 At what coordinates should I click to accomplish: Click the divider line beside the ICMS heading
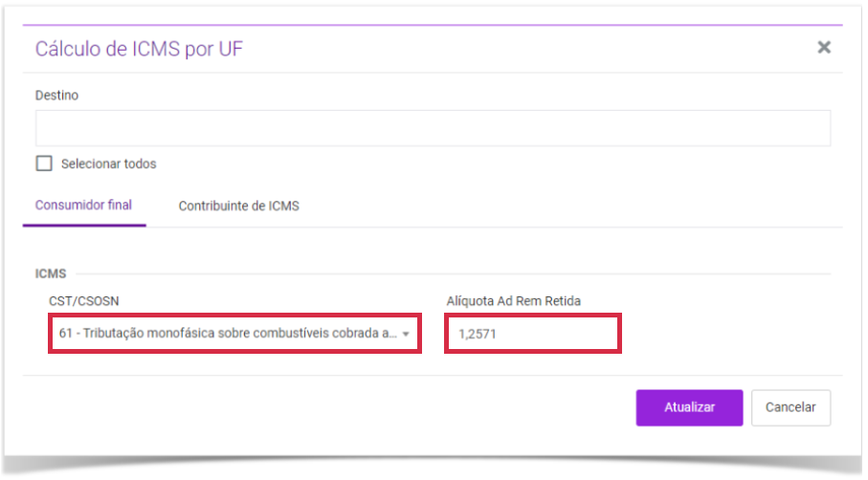click(x=454, y=273)
